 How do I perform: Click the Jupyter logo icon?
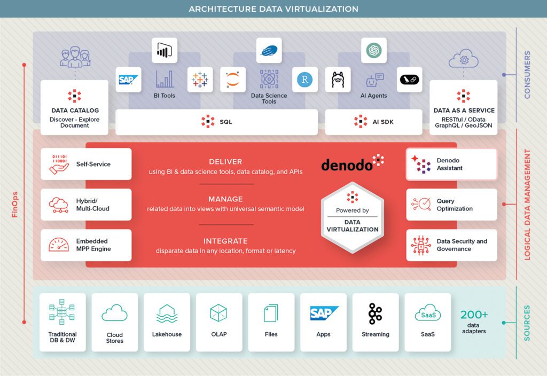click(233, 80)
